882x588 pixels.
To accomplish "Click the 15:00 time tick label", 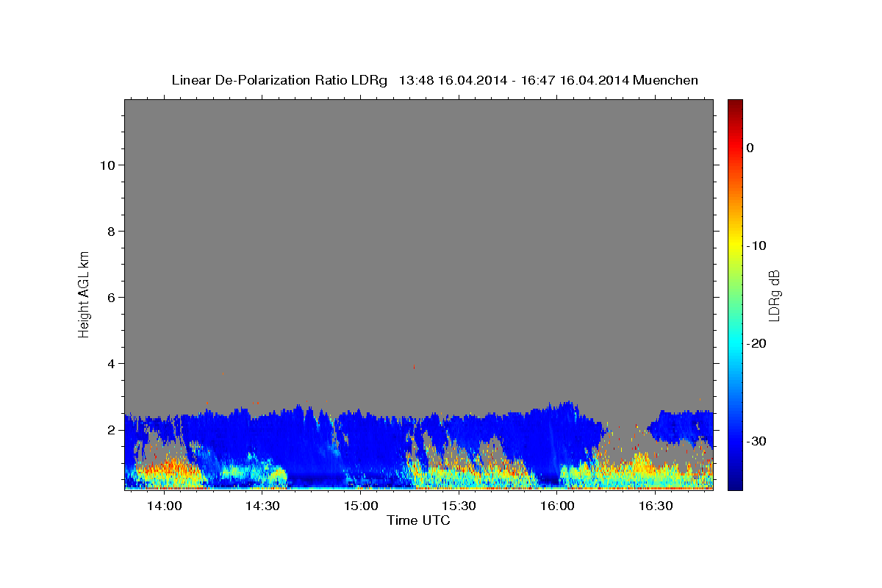I will (361, 506).
